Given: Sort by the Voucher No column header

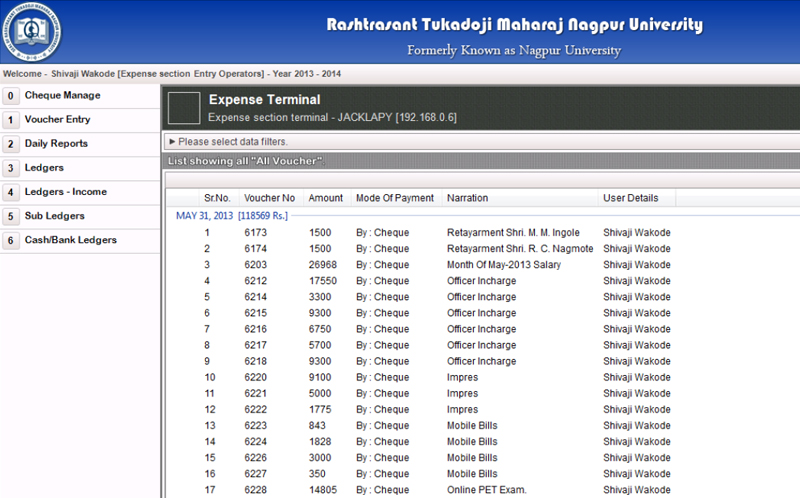Looking at the screenshot, I should point(269,198).
